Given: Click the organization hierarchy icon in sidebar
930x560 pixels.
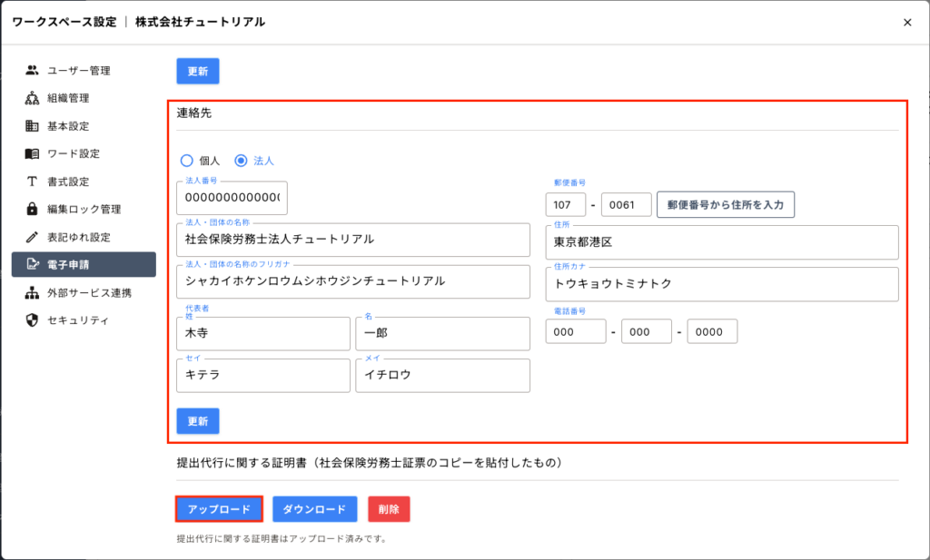Looking at the screenshot, I should [x=32, y=98].
